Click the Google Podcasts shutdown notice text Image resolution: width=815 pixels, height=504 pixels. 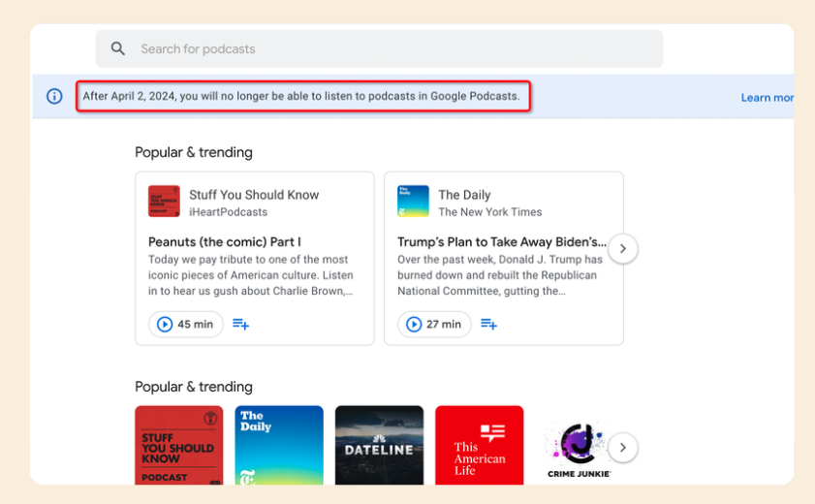[301, 96]
